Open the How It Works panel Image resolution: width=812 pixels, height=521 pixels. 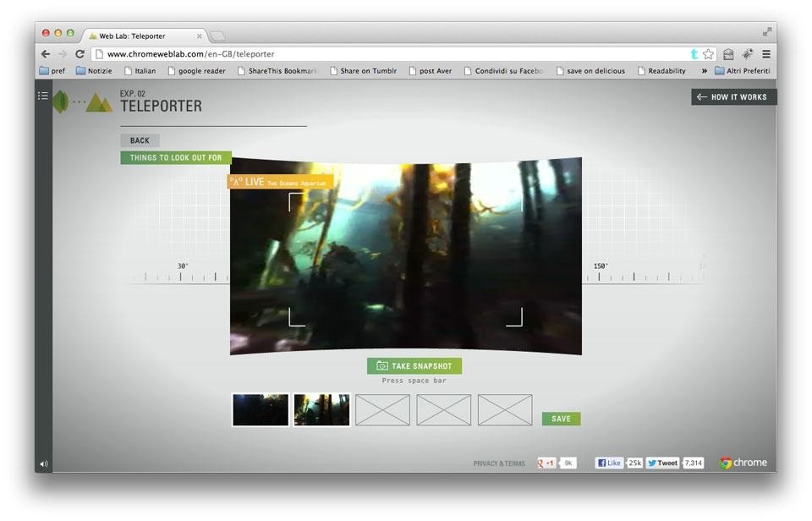(x=732, y=97)
